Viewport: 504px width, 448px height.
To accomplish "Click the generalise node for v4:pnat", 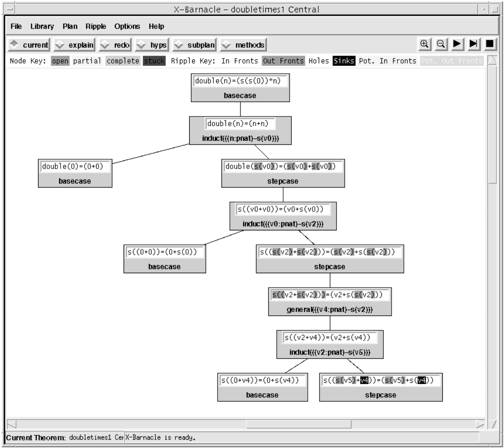I will [330, 302].
